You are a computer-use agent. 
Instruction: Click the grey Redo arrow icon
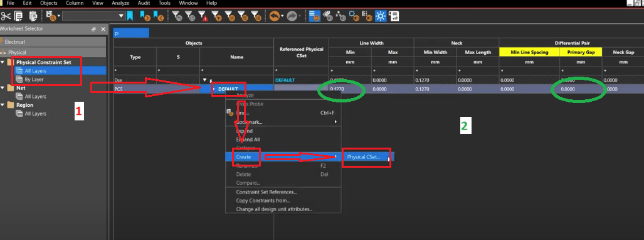[292, 16]
